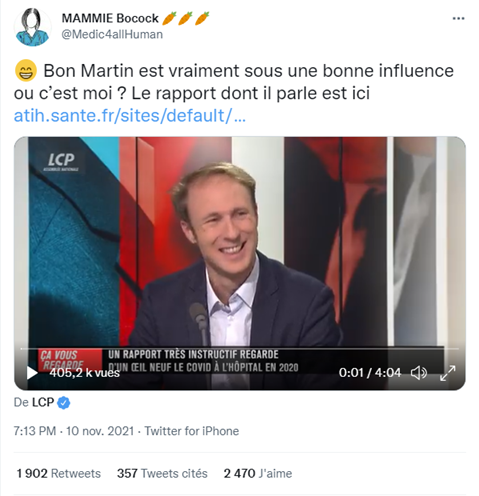
Task: Follow the atih.sante.fr report link
Action: click(x=130, y=116)
